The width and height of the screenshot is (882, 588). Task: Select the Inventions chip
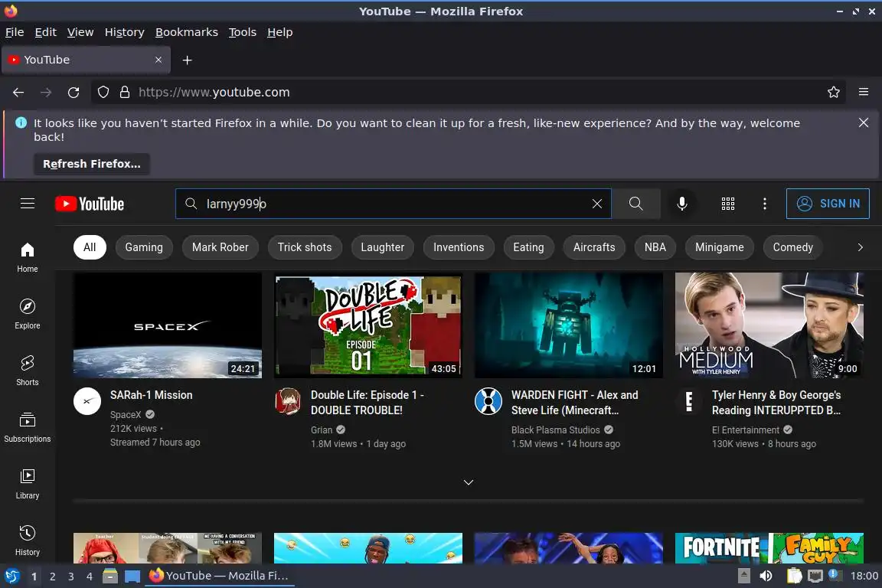pos(459,247)
